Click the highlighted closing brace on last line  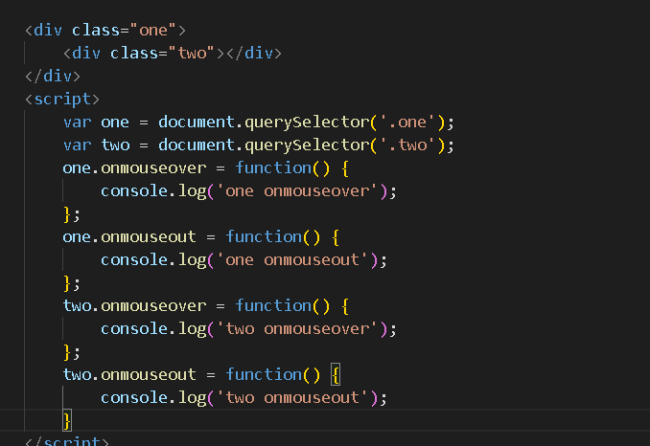(x=67, y=420)
